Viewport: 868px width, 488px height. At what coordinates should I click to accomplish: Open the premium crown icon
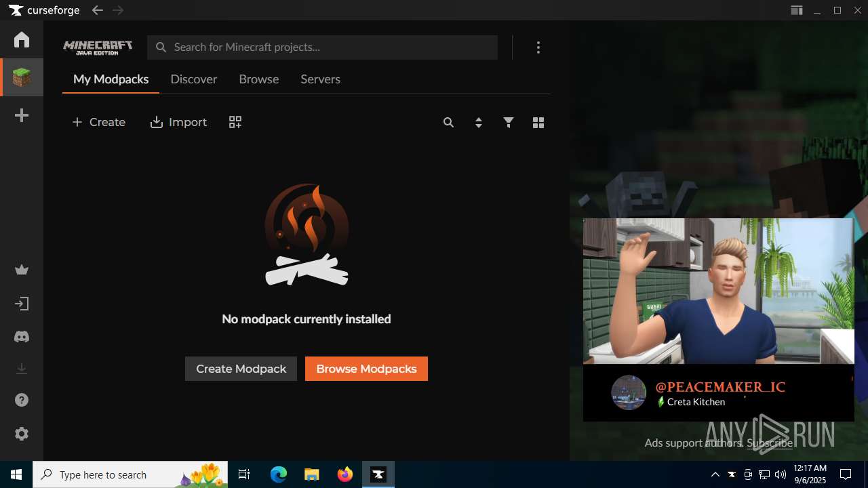(22, 270)
